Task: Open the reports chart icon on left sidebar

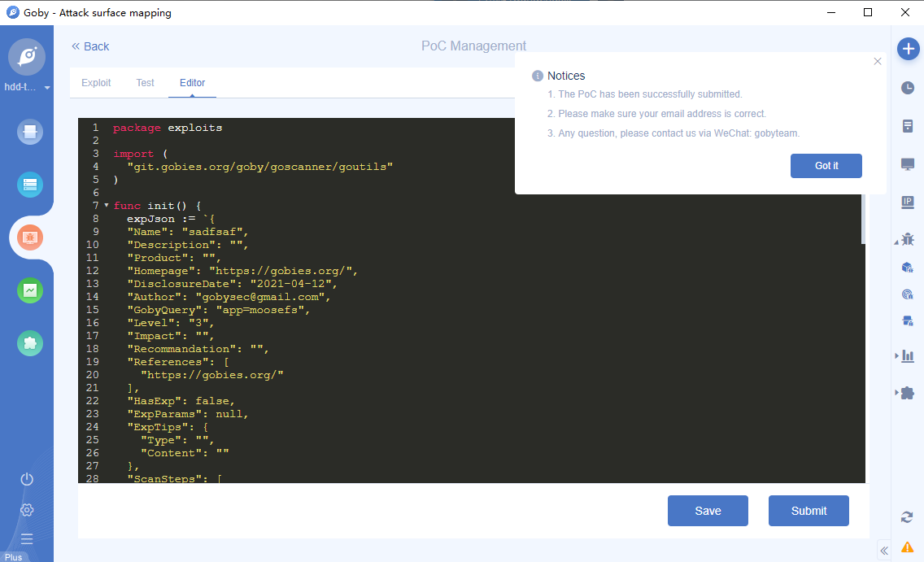Action: (x=29, y=290)
